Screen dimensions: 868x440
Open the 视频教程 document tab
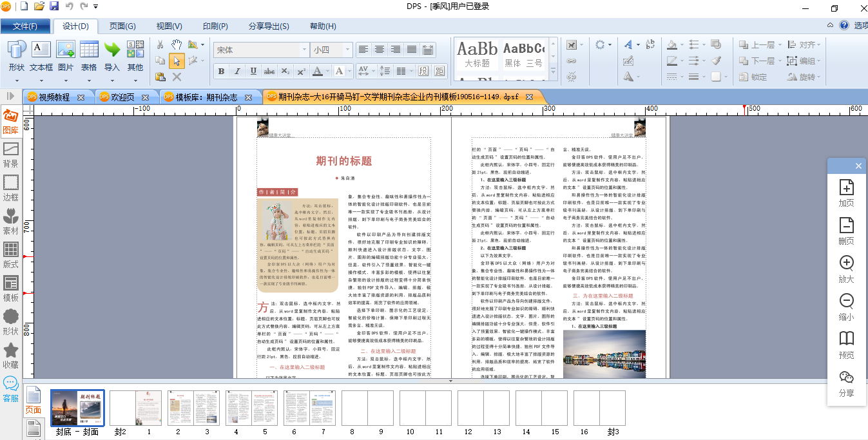(x=53, y=96)
